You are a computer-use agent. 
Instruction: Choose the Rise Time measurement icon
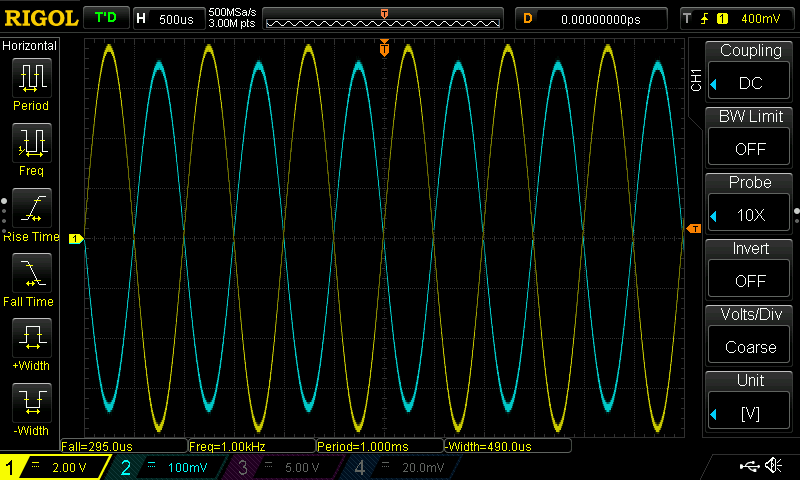tap(32, 208)
